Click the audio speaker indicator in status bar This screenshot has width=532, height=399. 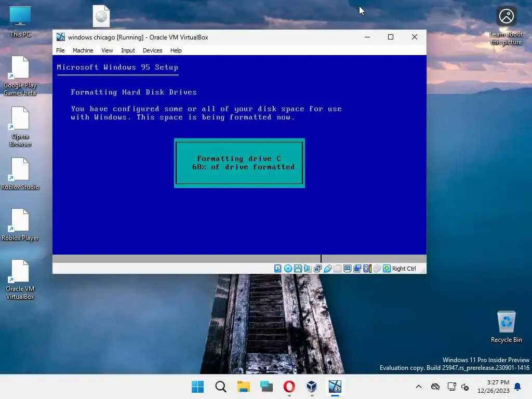[308, 269]
